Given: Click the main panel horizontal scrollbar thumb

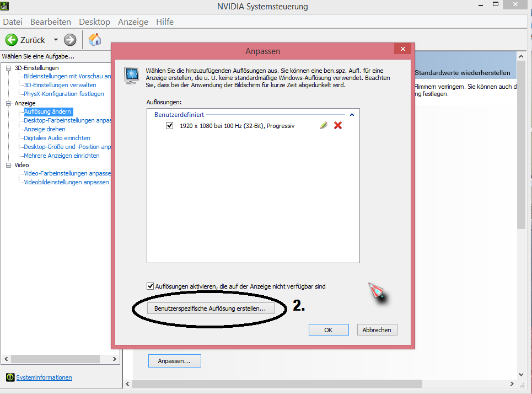Looking at the screenshot, I should click(x=277, y=384).
